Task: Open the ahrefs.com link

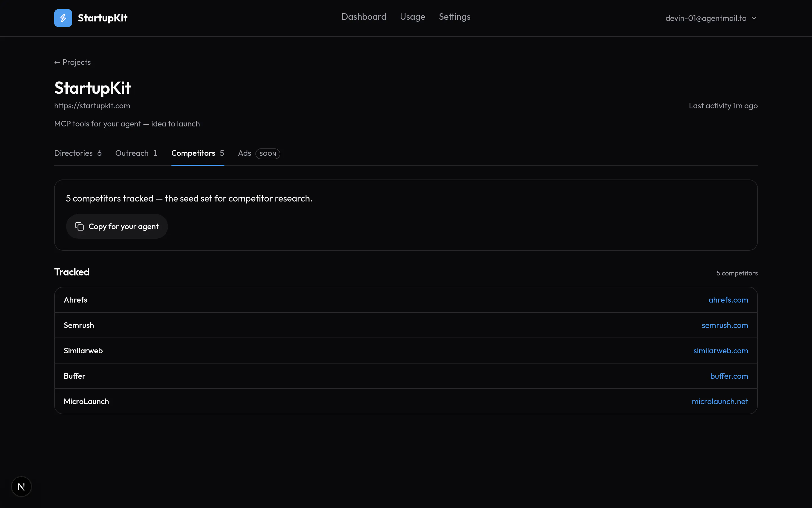Action: (728, 300)
